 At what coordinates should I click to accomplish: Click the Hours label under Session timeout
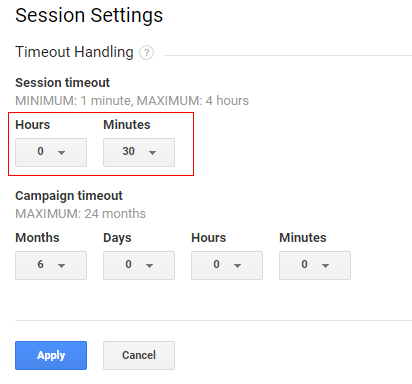pyautogui.click(x=33, y=125)
